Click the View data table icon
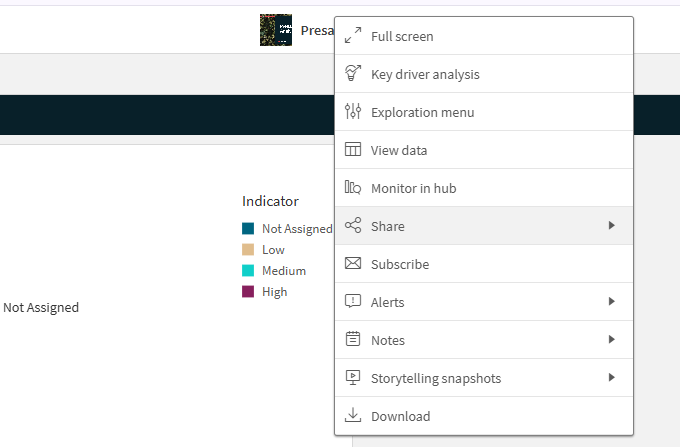Image resolution: width=680 pixels, height=447 pixels. point(352,150)
